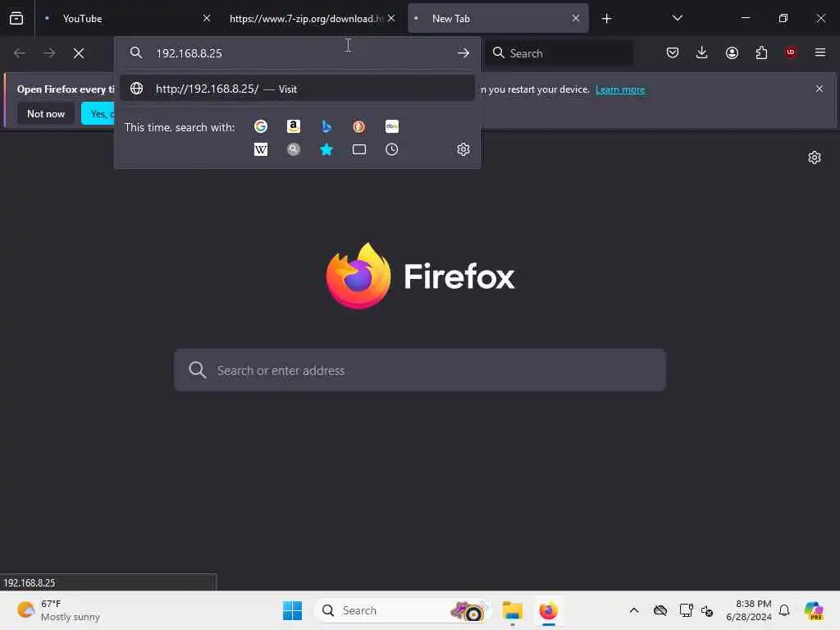Open the network status tray icon
Image resolution: width=840 pixels, height=630 pixels.
686,610
